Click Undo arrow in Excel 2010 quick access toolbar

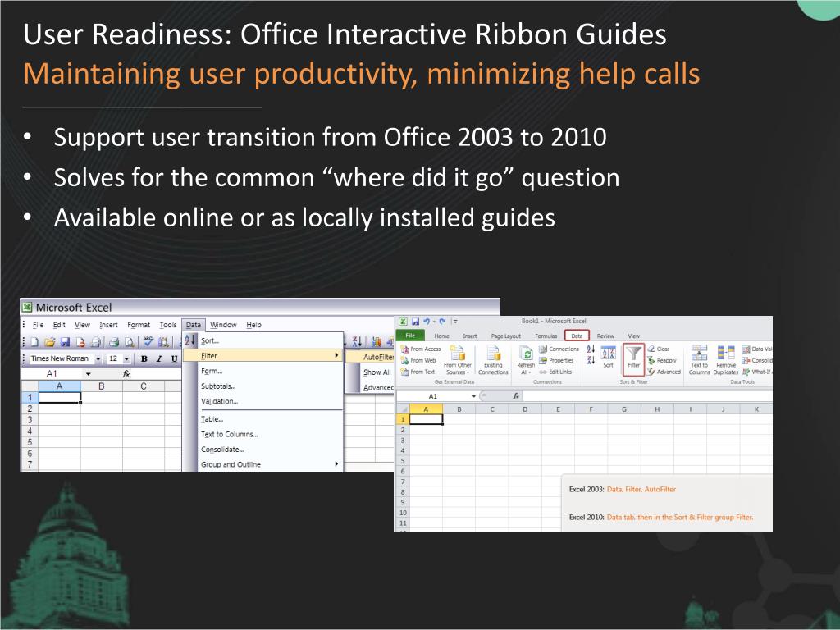click(427, 322)
